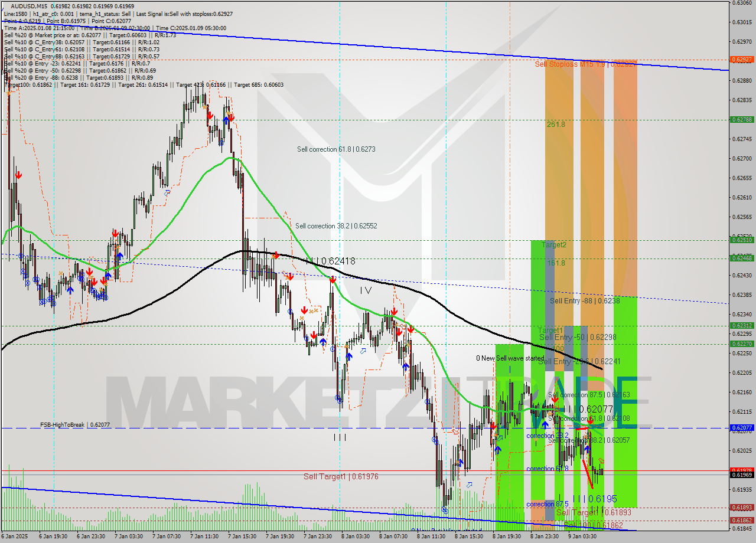756x543 pixels.
Task: Select 'FSB-HighToBreak | 0.62077' label
Action: coord(75,424)
